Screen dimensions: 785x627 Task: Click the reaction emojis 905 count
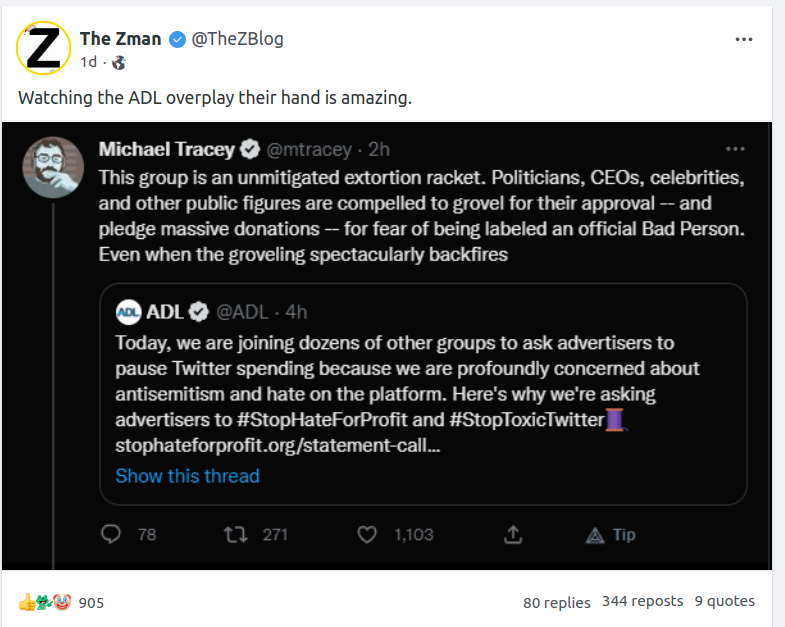(61, 602)
